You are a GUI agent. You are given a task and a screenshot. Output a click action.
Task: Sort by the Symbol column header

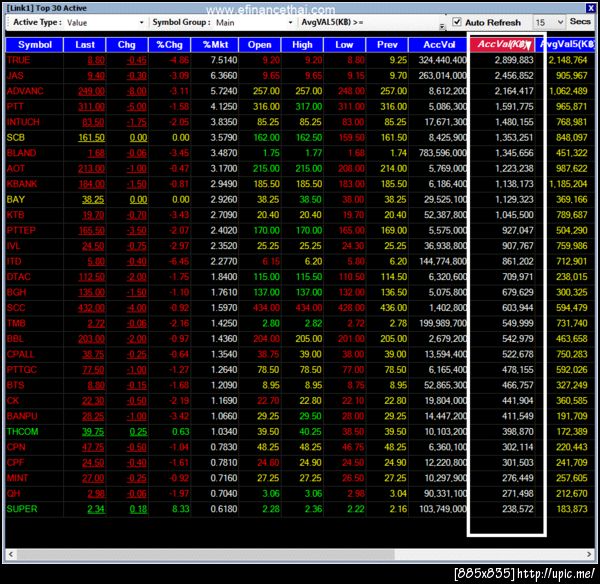(34, 45)
